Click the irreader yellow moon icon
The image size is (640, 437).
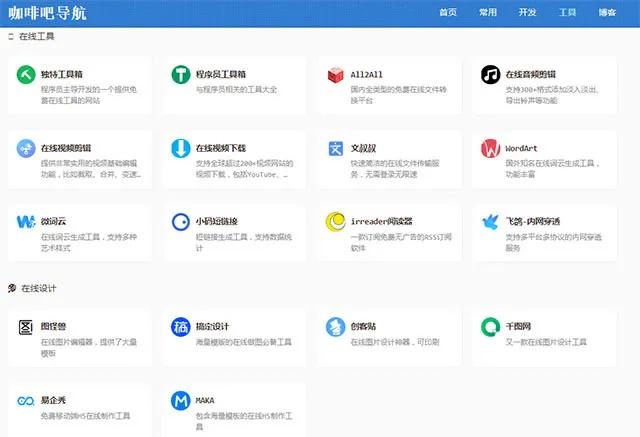[x=336, y=222]
